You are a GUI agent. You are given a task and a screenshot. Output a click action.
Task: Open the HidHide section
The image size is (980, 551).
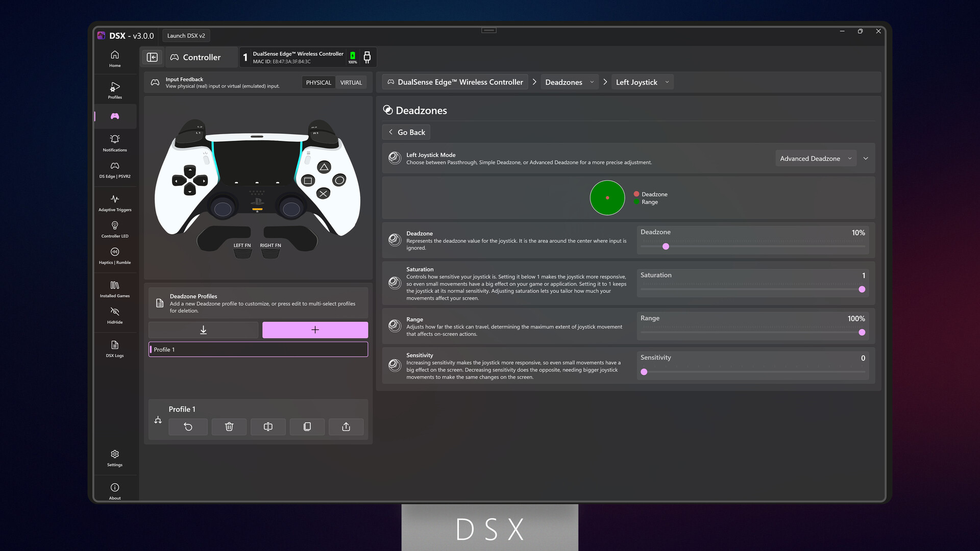[114, 315]
